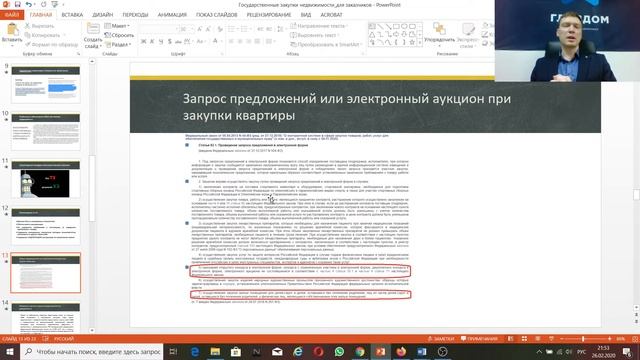Select the star shape in shapes gallery
Viewport: 640px width, 360px height.
pos(412,42)
